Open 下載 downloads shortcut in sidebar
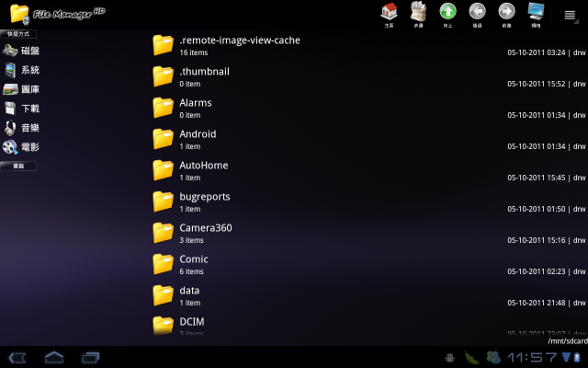 (21, 109)
